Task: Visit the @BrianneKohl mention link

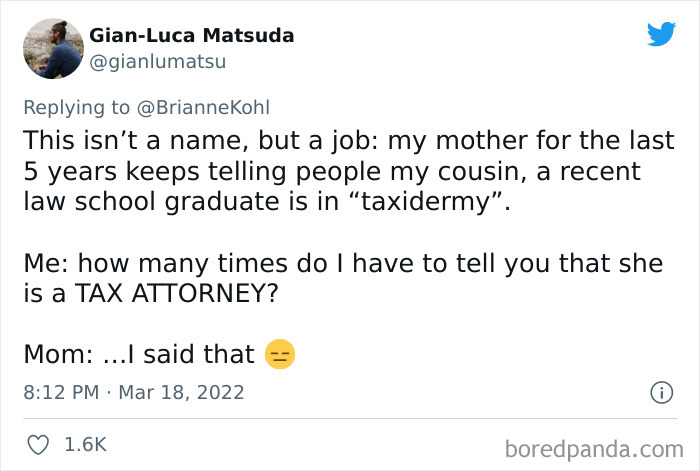Action: point(210,107)
